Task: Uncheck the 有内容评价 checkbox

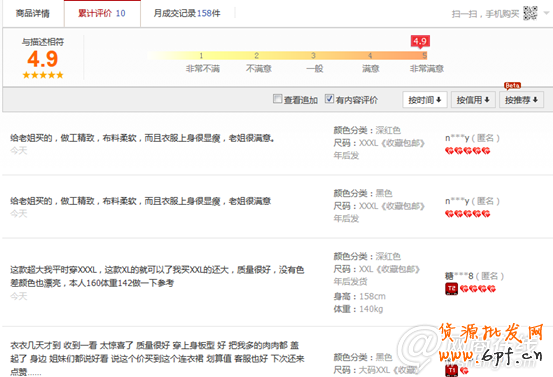Action: pos(329,98)
